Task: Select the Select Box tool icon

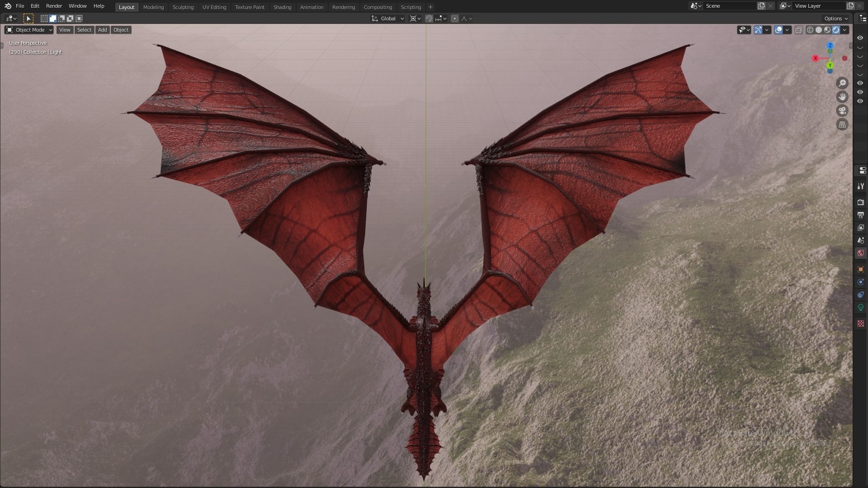Action: pyautogui.click(x=28, y=19)
